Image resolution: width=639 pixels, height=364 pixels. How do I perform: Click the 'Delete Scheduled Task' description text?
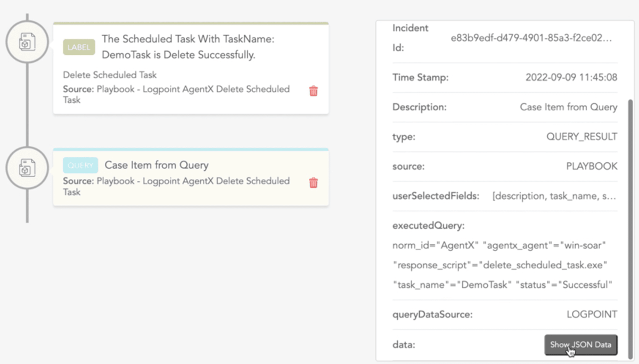point(110,75)
